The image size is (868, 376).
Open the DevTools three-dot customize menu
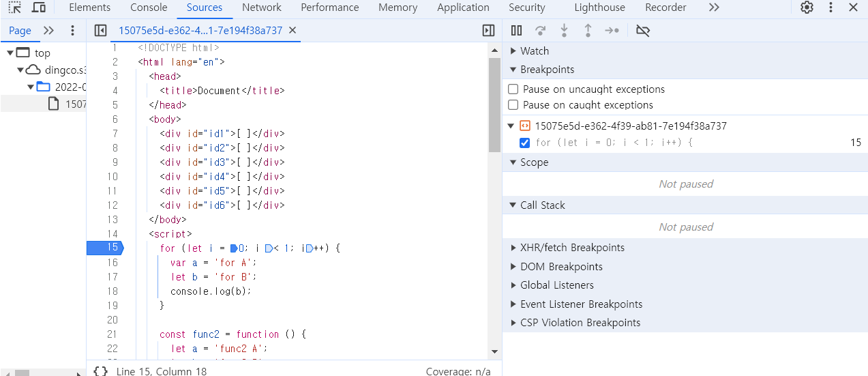tap(830, 8)
